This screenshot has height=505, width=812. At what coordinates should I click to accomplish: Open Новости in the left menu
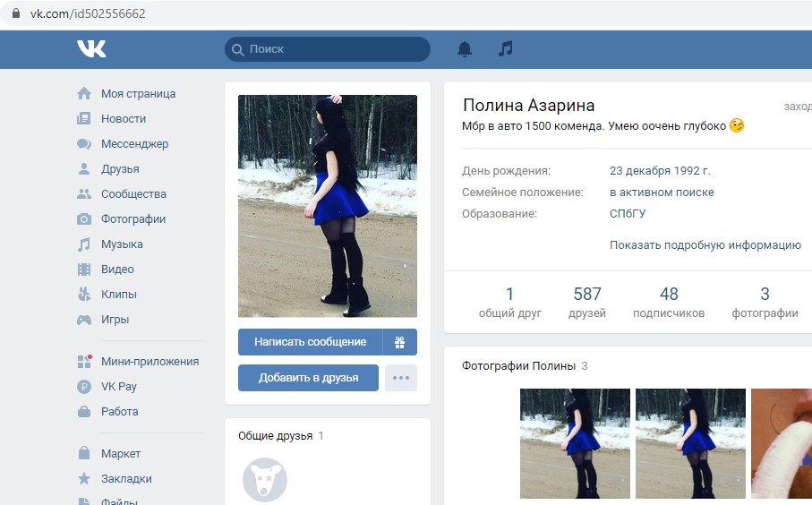pyautogui.click(x=123, y=119)
